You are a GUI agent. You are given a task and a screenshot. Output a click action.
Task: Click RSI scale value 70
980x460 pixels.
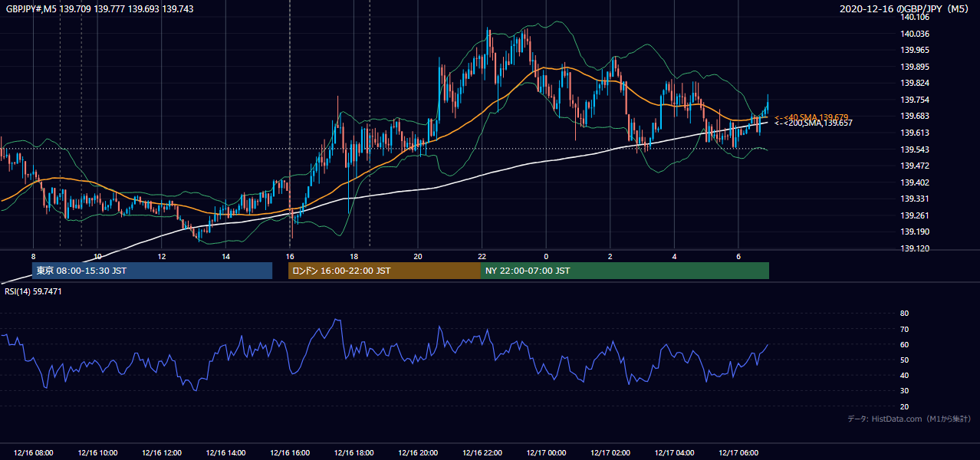click(x=904, y=329)
